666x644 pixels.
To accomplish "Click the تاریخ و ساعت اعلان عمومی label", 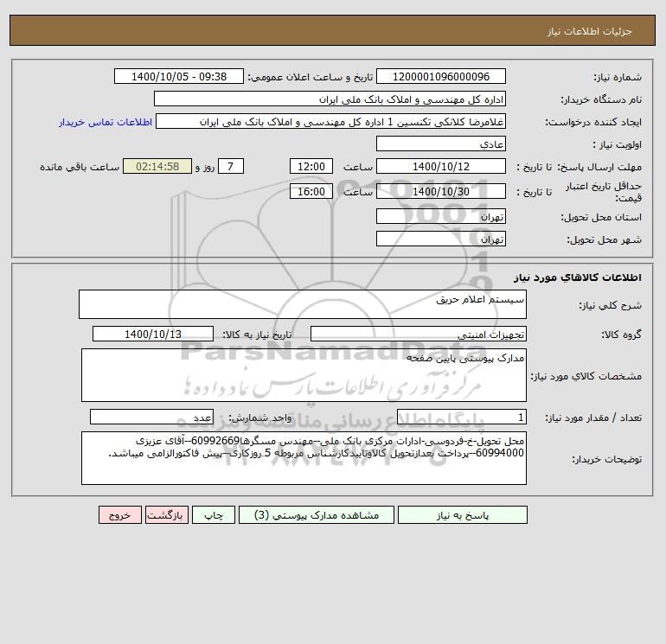I will tap(310, 77).
